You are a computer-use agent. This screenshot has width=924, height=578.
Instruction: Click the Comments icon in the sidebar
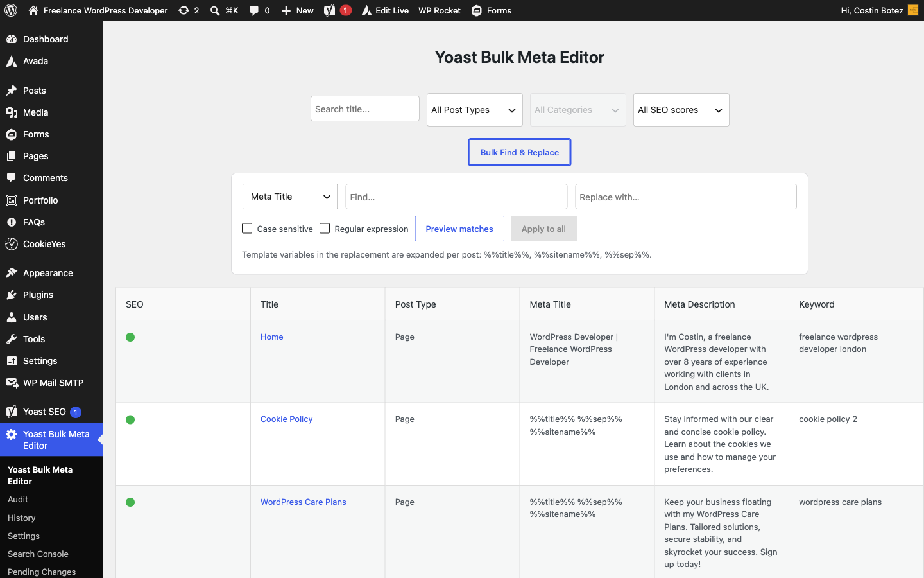[12, 178]
